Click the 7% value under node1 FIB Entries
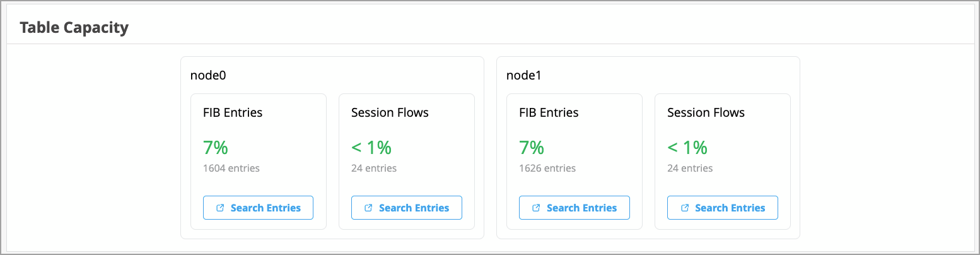Image resolution: width=980 pixels, height=255 pixels. 532,148
